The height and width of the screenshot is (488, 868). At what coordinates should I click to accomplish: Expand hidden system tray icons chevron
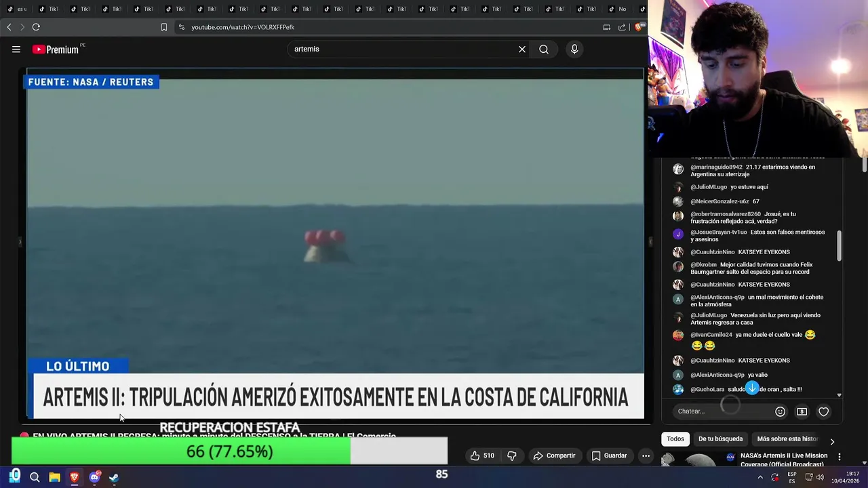pyautogui.click(x=759, y=477)
